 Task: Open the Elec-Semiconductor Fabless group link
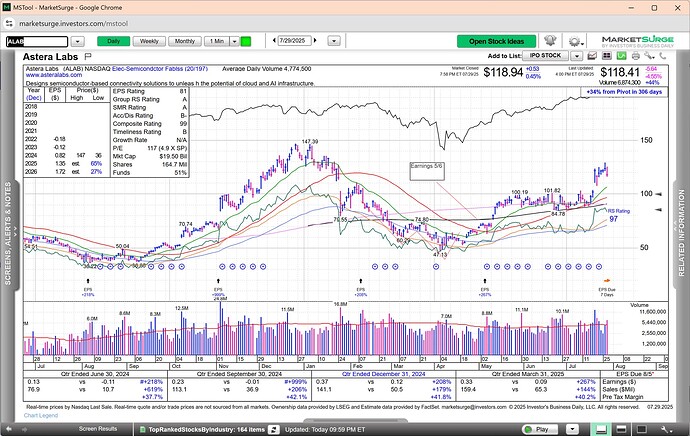[x=160, y=69]
